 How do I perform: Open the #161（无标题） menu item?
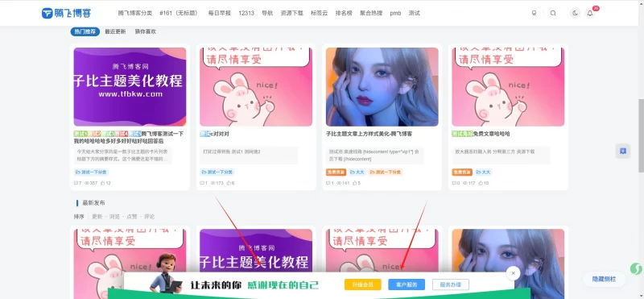[x=180, y=13]
